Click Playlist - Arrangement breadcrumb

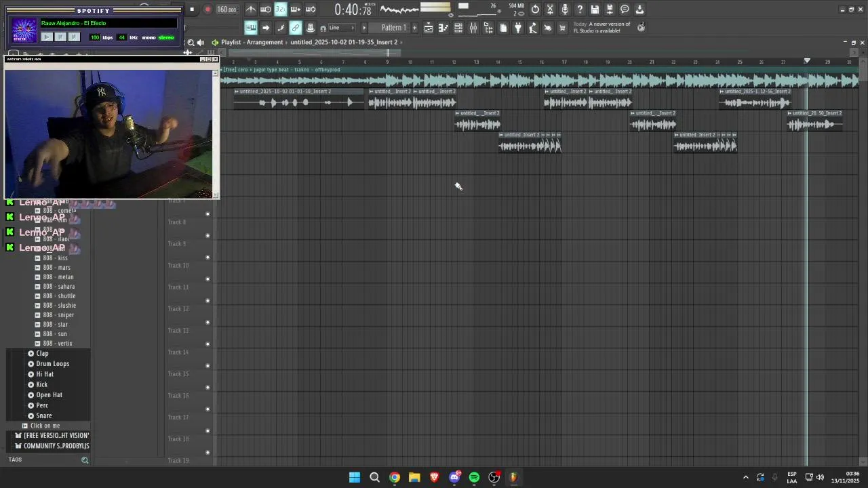(x=252, y=42)
